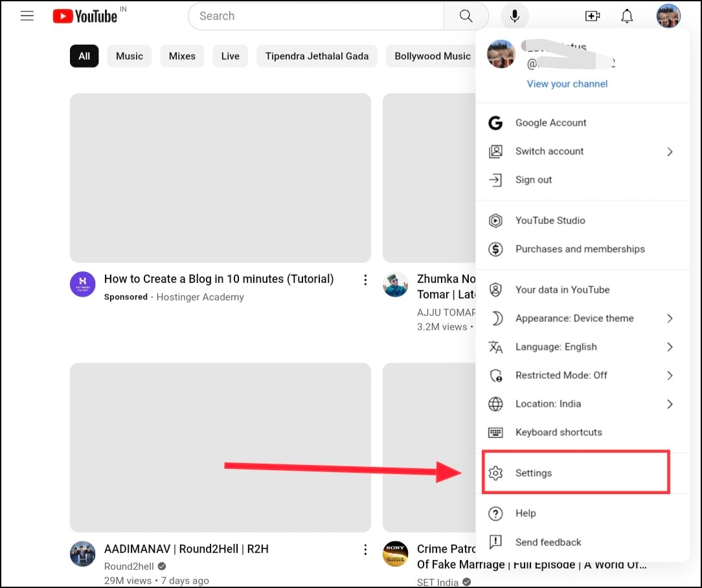Click the Switch account icon
This screenshot has width=702, height=588.
pyautogui.click(x=495, y=152)
